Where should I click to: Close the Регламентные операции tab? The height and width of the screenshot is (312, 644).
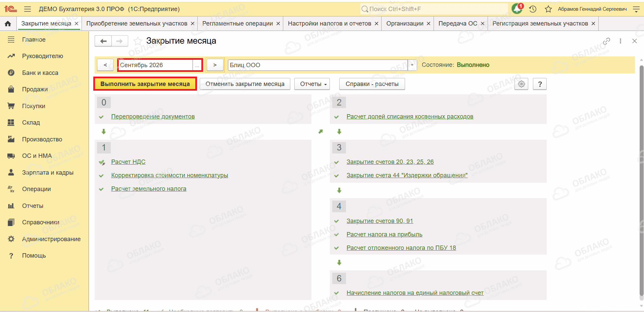278,24
